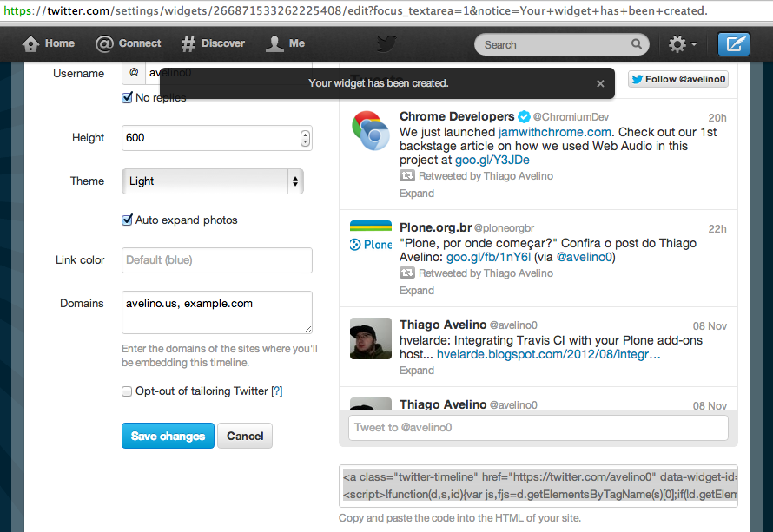The image size is (773, 532).
Task: Click the Domains text area
Action: click(x=217, y=312)
